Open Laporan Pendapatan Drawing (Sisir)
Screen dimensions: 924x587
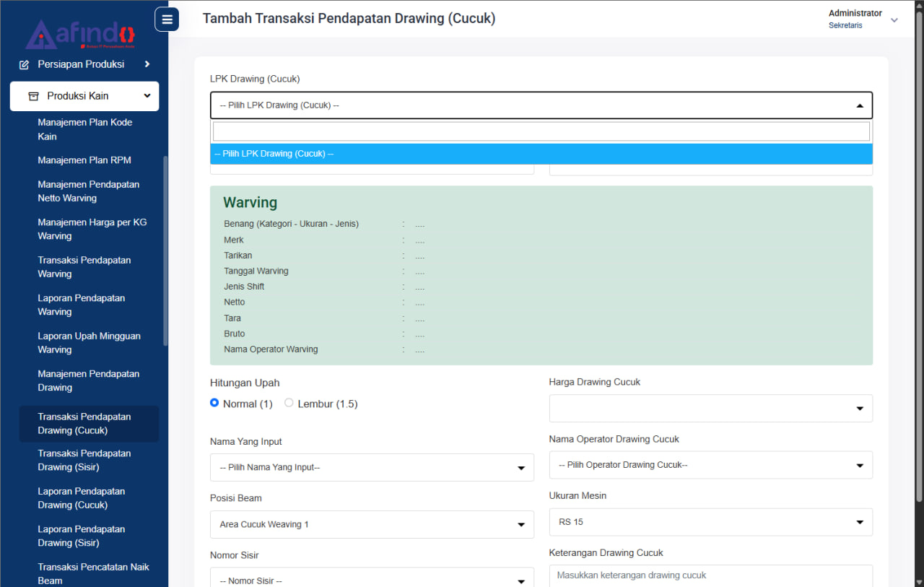click(82, 536)
